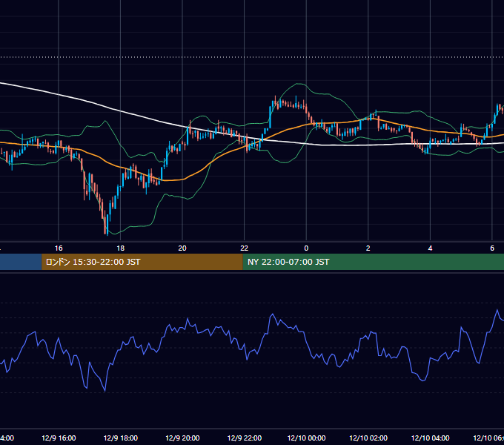
Task: Click the 12/9 22:00 date label
Action: [x=245, y=438]
